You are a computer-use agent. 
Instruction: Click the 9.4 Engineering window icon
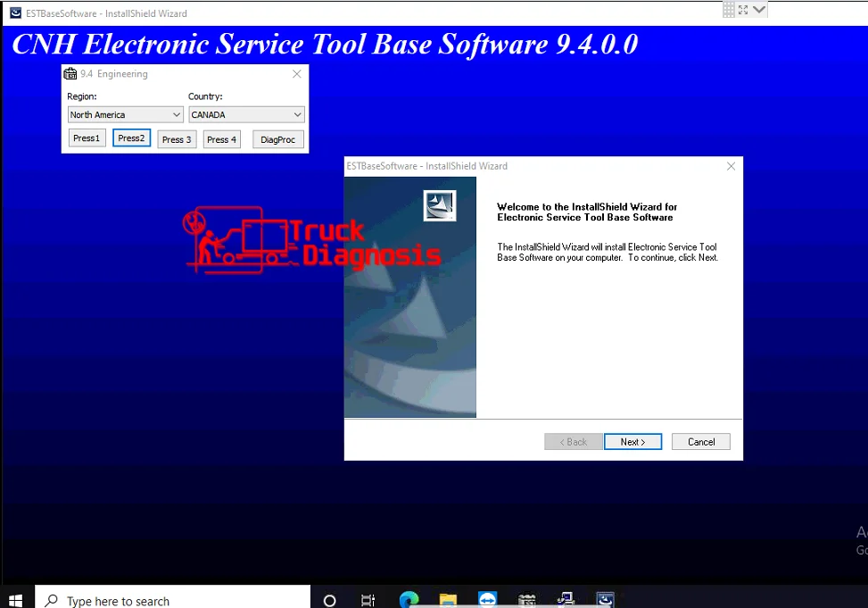click(70, 74)
